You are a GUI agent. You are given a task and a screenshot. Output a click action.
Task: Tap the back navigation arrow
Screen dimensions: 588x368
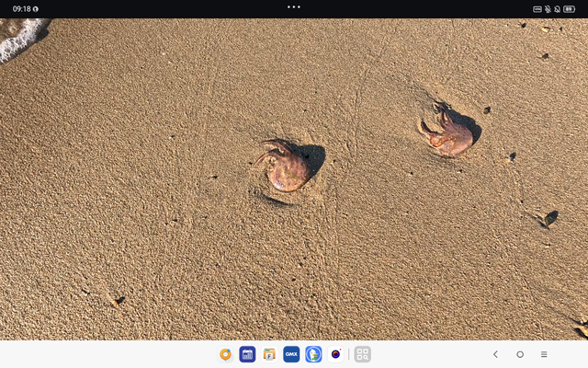496,354
